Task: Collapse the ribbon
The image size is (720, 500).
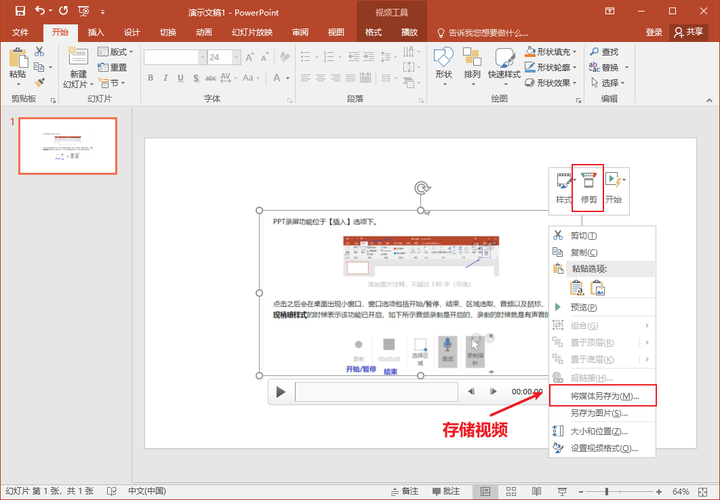Action: (709, 100)
